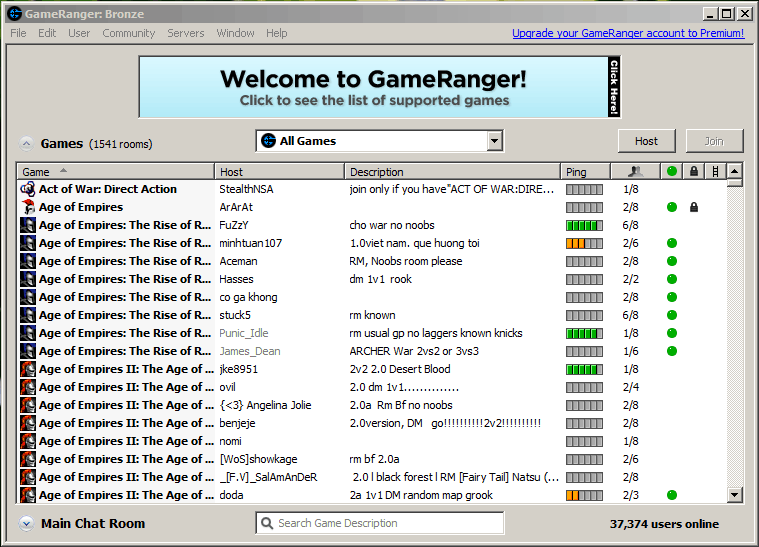
Task: Select host '[WoS]showkage'
Action: click(258, 459)
